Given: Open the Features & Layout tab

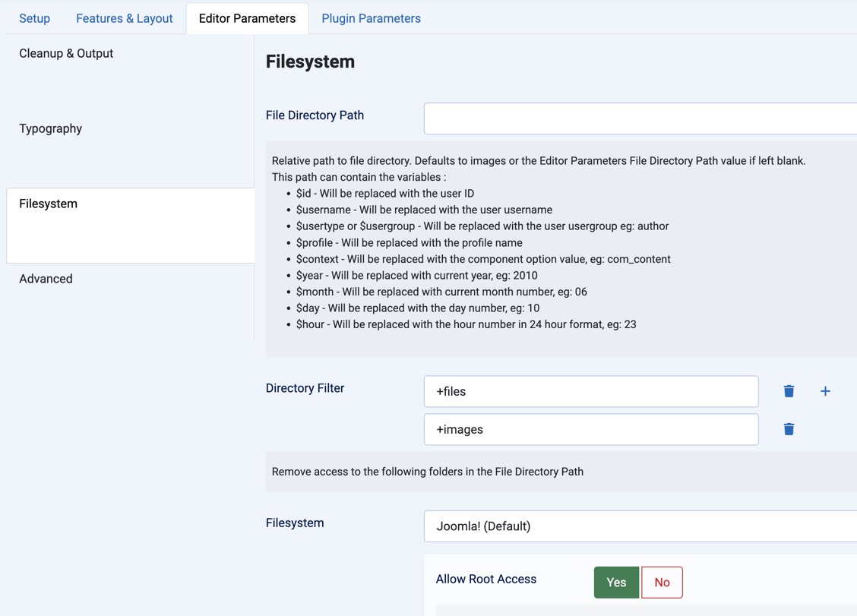Looking at the screenshot, I should tap(125, 18).
